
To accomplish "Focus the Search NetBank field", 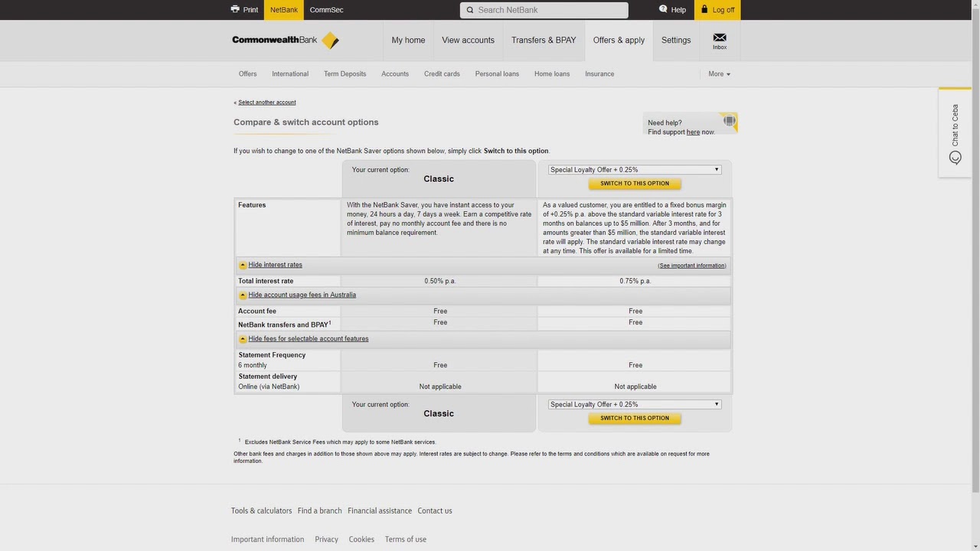I will click(544, 10).
